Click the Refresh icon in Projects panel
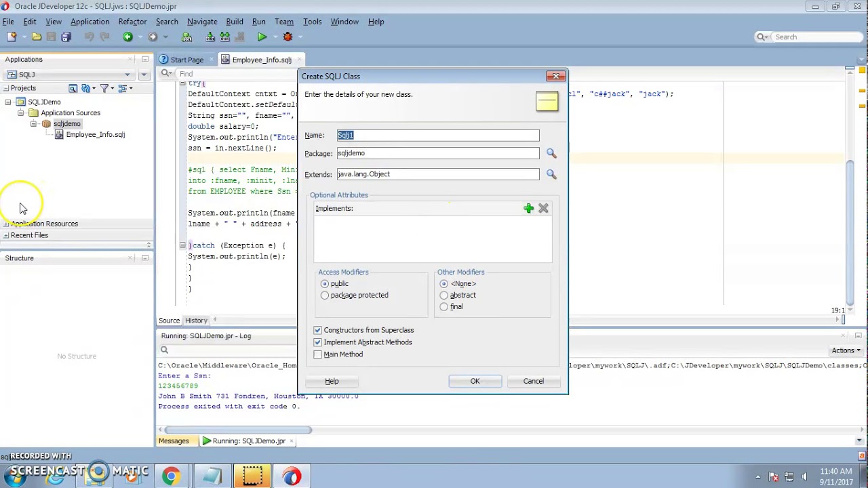This screenshot has height=488, width=868. coord(85,88)
